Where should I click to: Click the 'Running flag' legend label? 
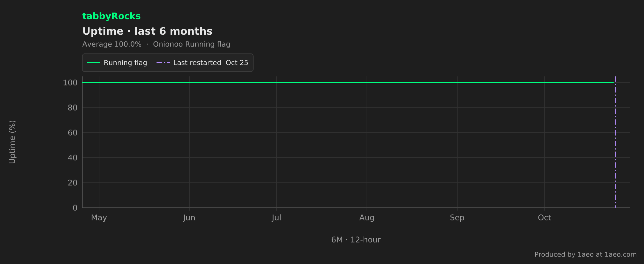125,63
